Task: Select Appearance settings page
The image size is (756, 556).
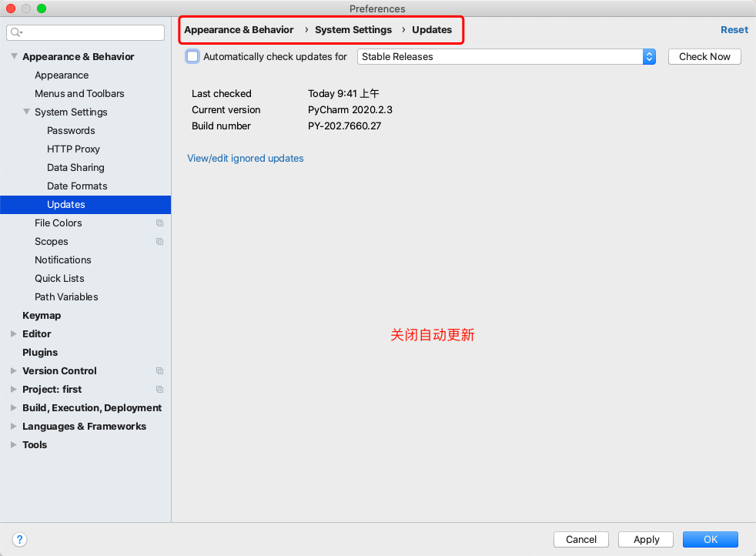Action: pyautogui.click(x=62, y=75)
